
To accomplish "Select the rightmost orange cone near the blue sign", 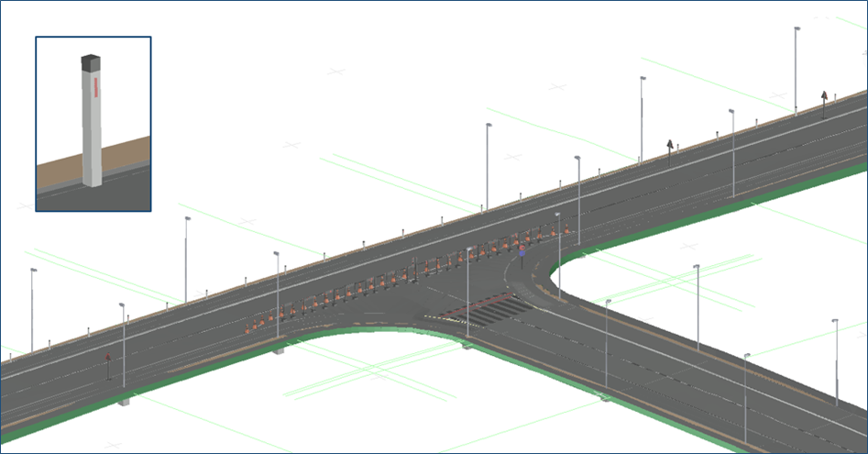I will (x=566, y=228).
